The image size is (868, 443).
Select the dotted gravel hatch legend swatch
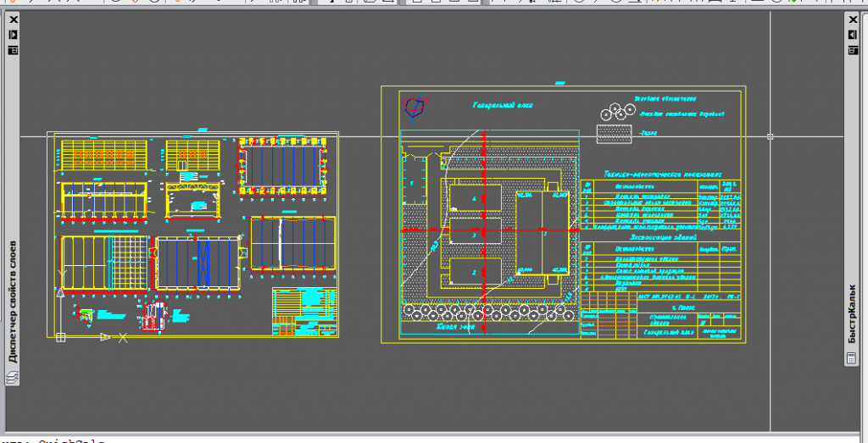[614, 134]
